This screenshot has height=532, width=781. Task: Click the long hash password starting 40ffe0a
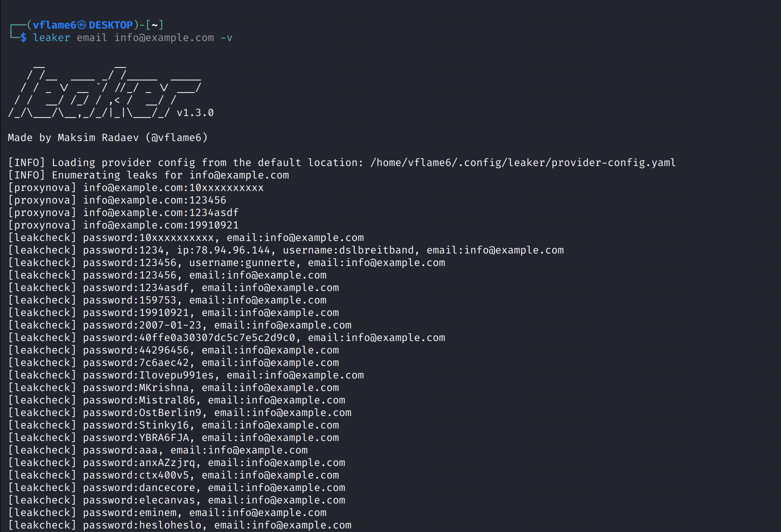217,338
